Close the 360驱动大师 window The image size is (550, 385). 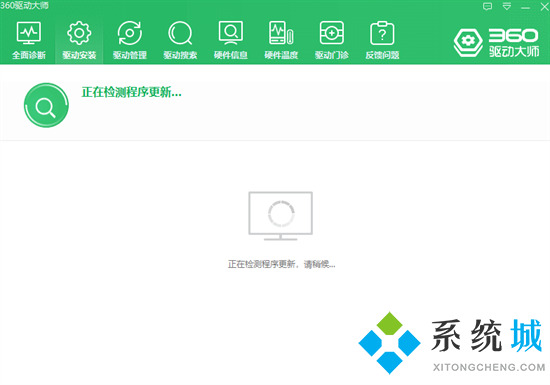pyautogui.click(x=544, y=7)
